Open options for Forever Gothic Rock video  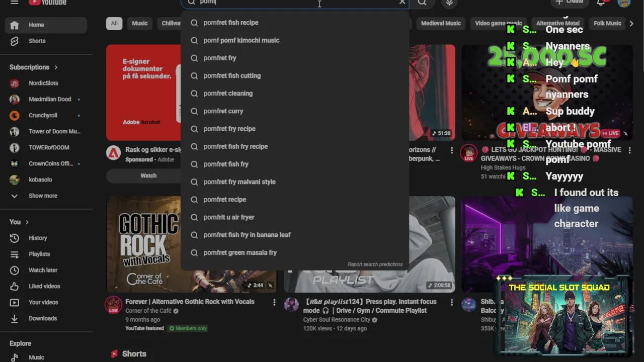click(274, 302)
